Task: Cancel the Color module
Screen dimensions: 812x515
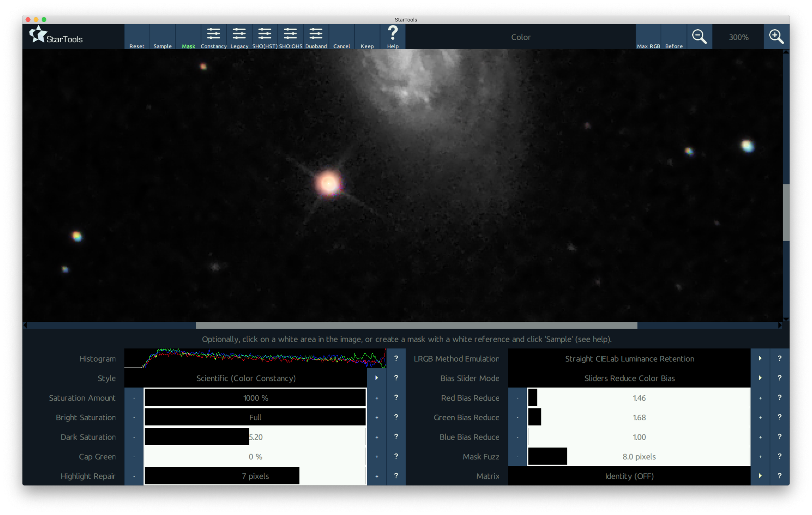Action: [x=342, y=37]
